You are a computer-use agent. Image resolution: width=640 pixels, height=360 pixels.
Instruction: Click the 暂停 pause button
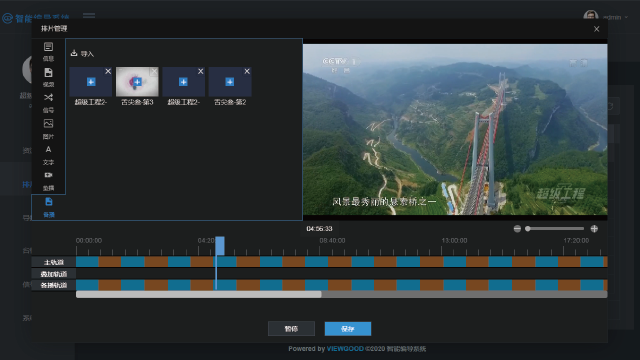point(291,329)
